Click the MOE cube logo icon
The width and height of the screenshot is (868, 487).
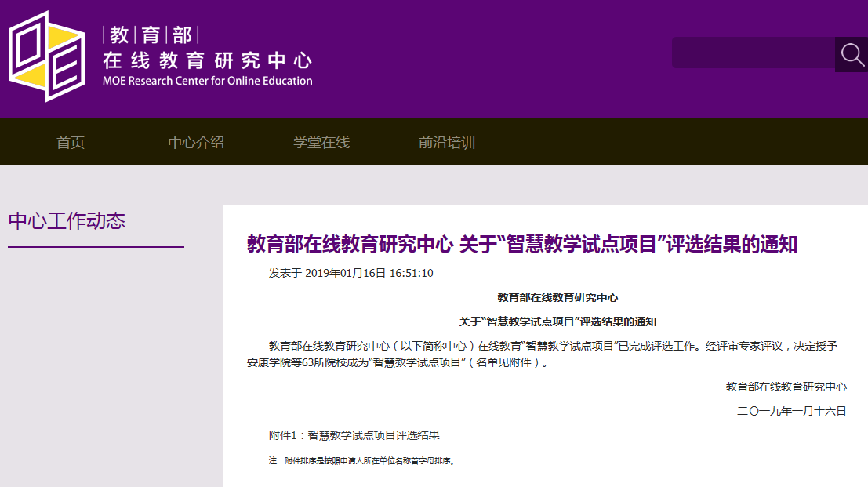coord(45,56)
